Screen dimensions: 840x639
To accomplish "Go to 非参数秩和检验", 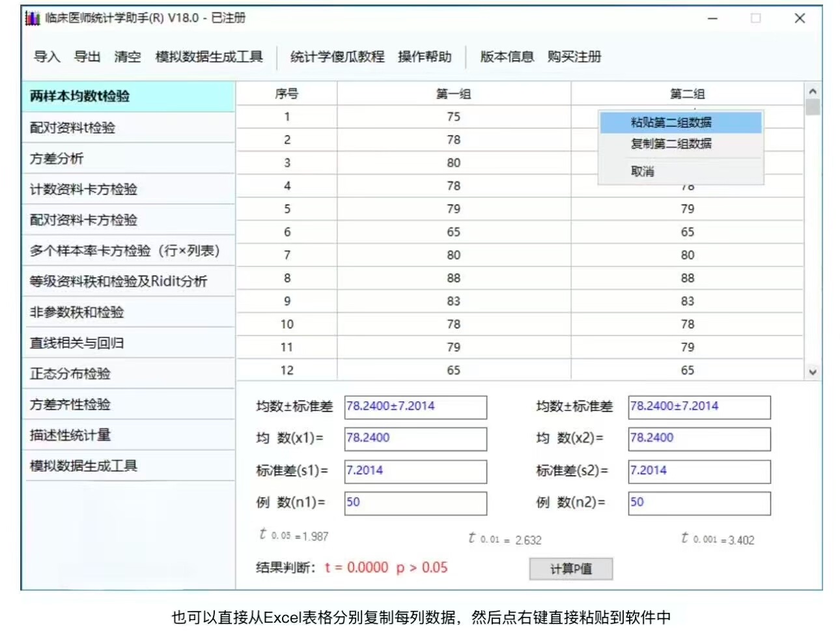I will tap(128, 312).
